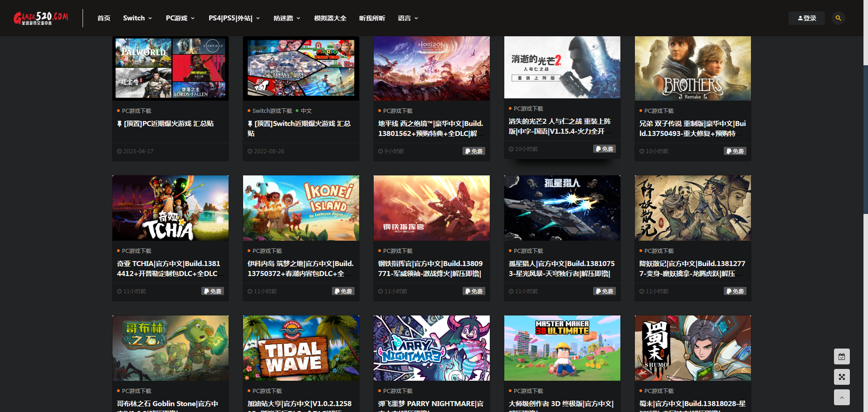Click the Horizon Forbidden West thumbnail

point(432,68)
